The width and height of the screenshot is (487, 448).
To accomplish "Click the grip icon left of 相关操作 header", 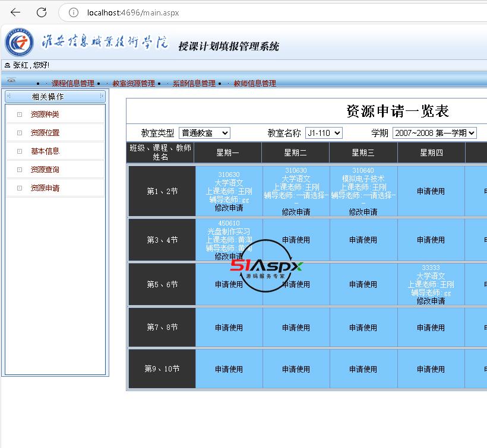I will pyautogui.click(x=9, y=96).
